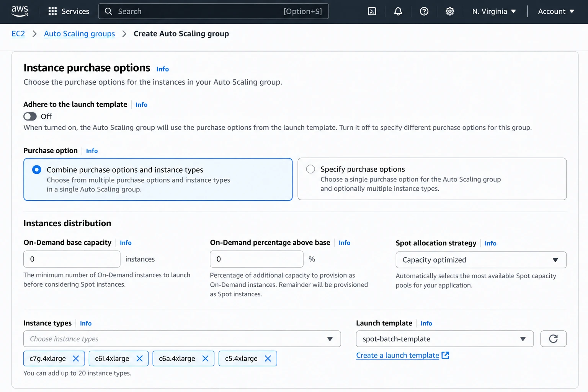Go to the EC2 breadcrumb

pyautogui.click(x=18, y=34)
